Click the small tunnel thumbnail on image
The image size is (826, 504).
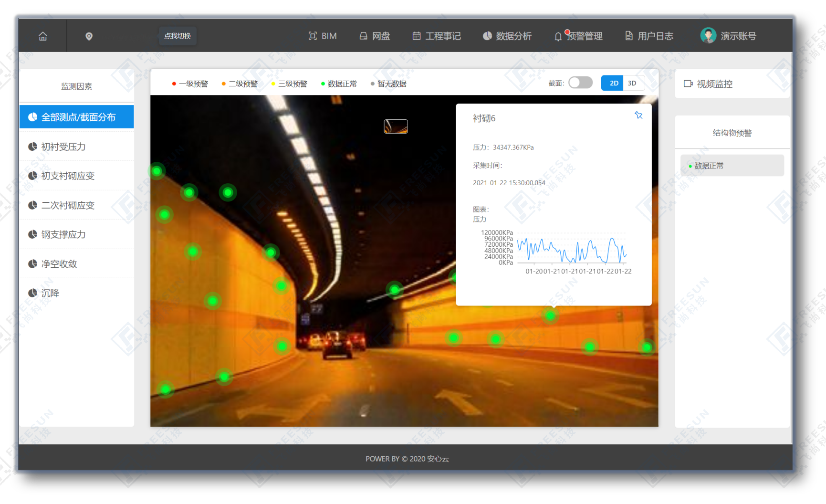tap(396, 126)
